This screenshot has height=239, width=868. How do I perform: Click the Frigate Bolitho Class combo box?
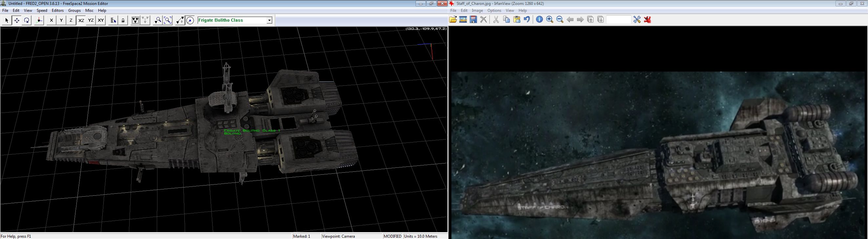(235, 20)
